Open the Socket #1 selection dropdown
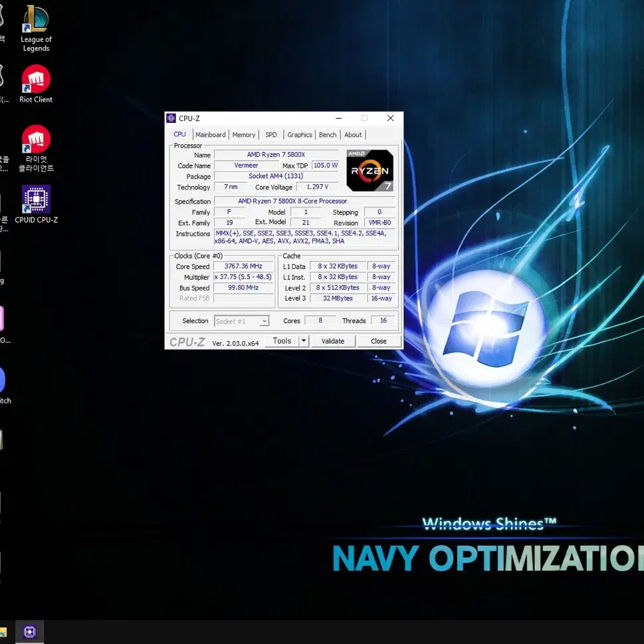Image resolution: width=644 pixels, height=644 pixels. pyautogui.click(x=241, y=321)
